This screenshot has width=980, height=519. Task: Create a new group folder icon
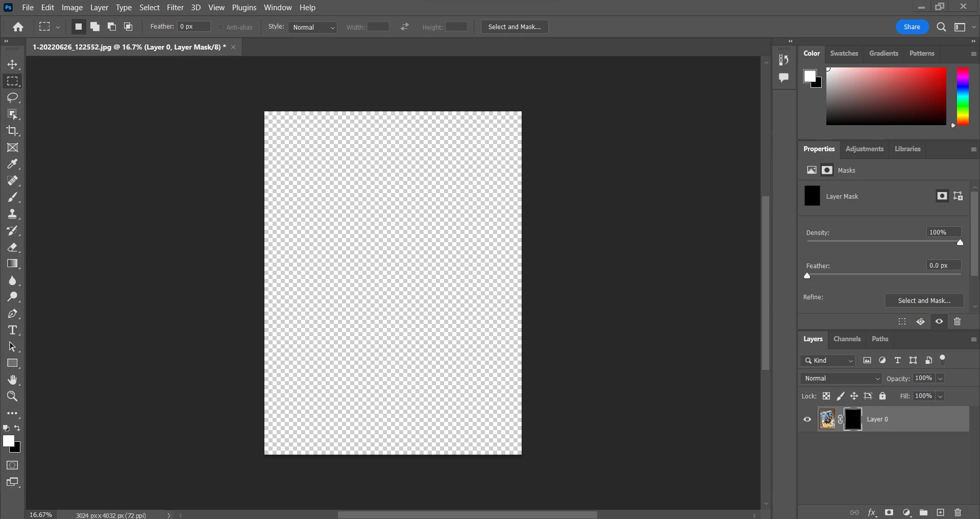[923, 512]
